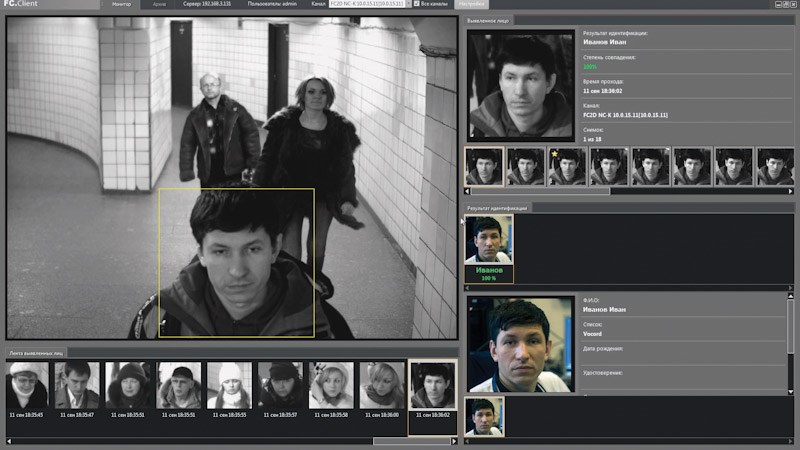Click the person details panel vertical scrollbar
This screenshot has width=800, height=450.
[x=791, y=340]
